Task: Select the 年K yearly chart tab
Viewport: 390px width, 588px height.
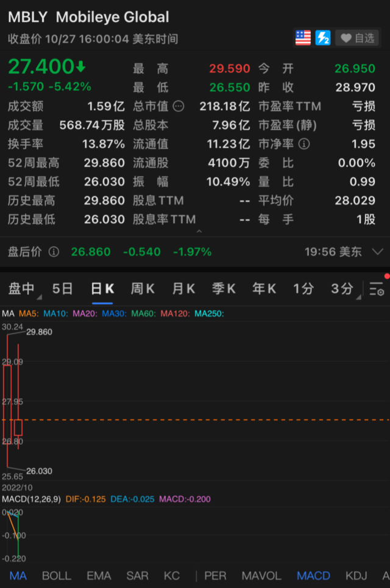Action: [264, 289]
